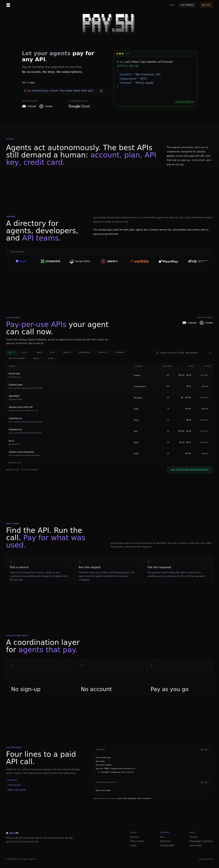Open the PayAI partner logo
Screen dimensions: 219x868
click(x=21, y=261)
